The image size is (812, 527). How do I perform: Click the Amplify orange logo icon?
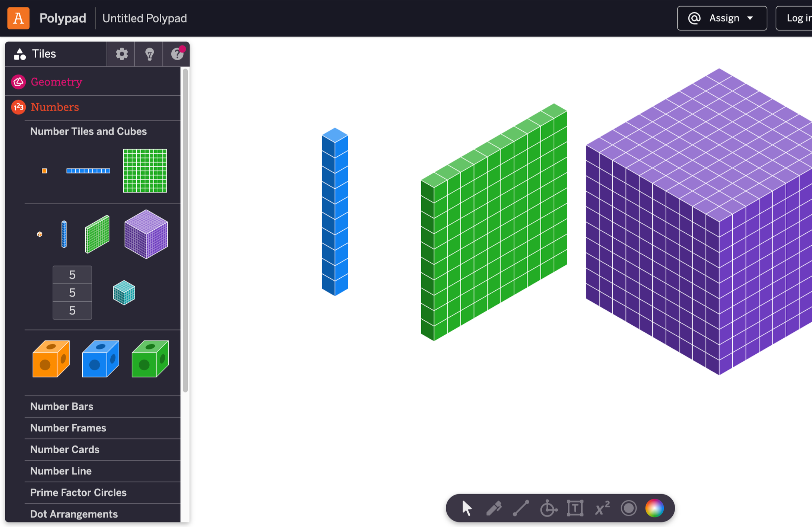(18, 18)
